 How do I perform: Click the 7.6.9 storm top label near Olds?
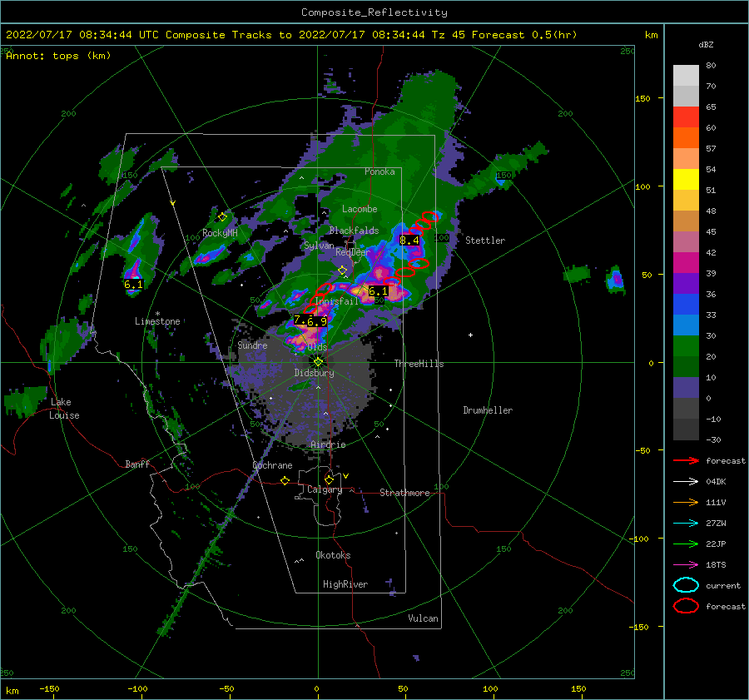310,320
